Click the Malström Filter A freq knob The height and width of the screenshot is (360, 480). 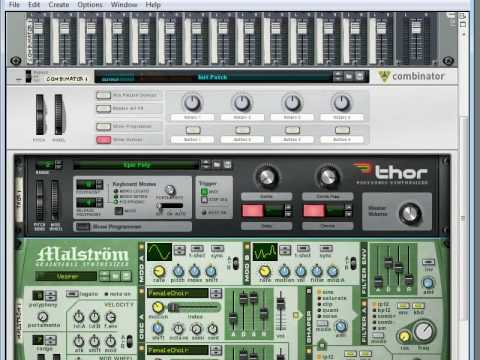[424, 331]
